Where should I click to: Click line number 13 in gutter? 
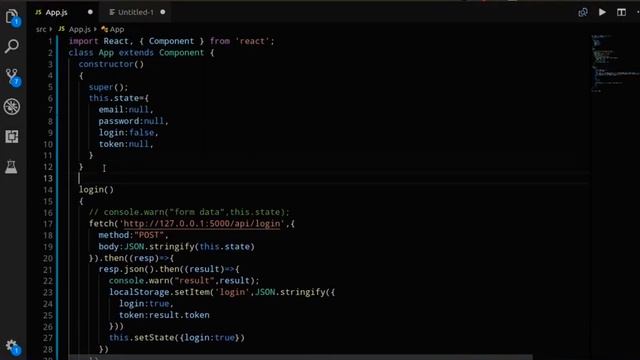tap(48, 178)
